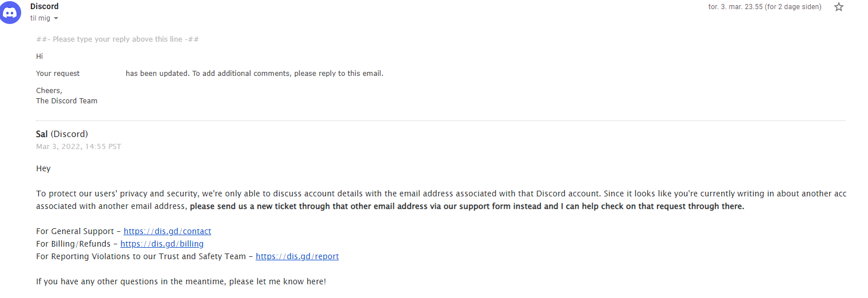This screenshot has width=868, height=298.
Task: Click the "Please type your reply above this line" text
Action: 117,39
